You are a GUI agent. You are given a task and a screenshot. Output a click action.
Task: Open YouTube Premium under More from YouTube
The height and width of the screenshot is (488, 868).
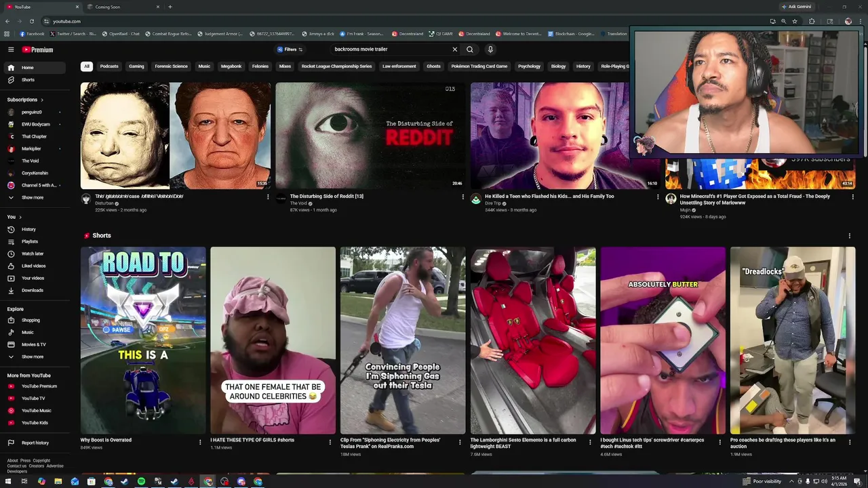click(x=34, y=386)
